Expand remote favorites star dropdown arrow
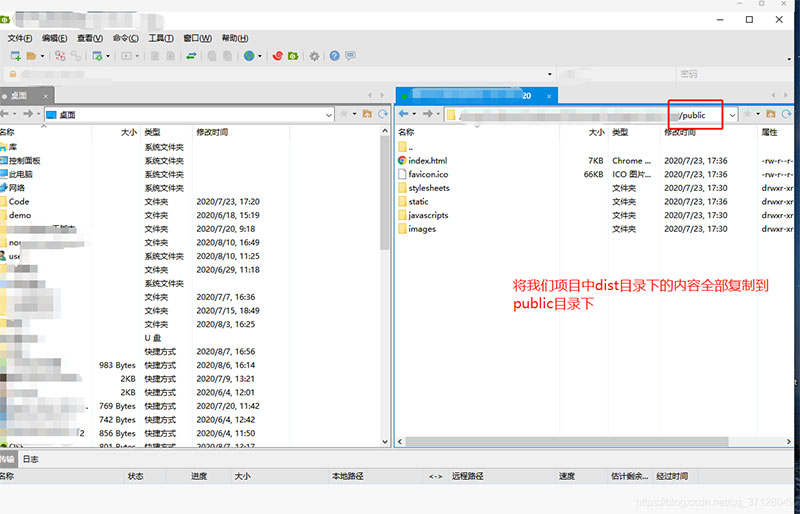Image resolution: width=800 pixels, height=514 pixels. click(758, 114)
